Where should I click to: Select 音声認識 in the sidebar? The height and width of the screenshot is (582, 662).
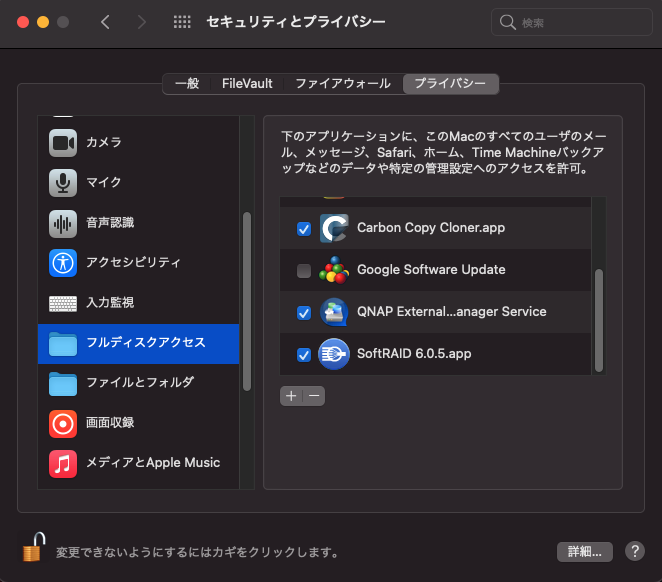(138, 223)
